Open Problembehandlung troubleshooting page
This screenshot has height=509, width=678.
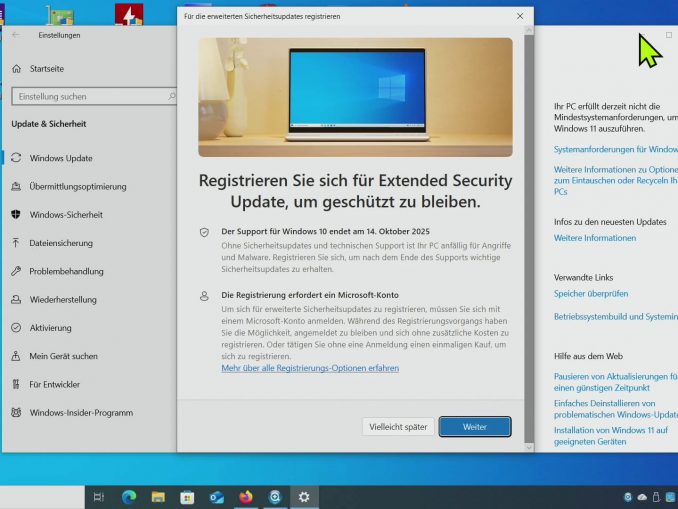(66, 271)
